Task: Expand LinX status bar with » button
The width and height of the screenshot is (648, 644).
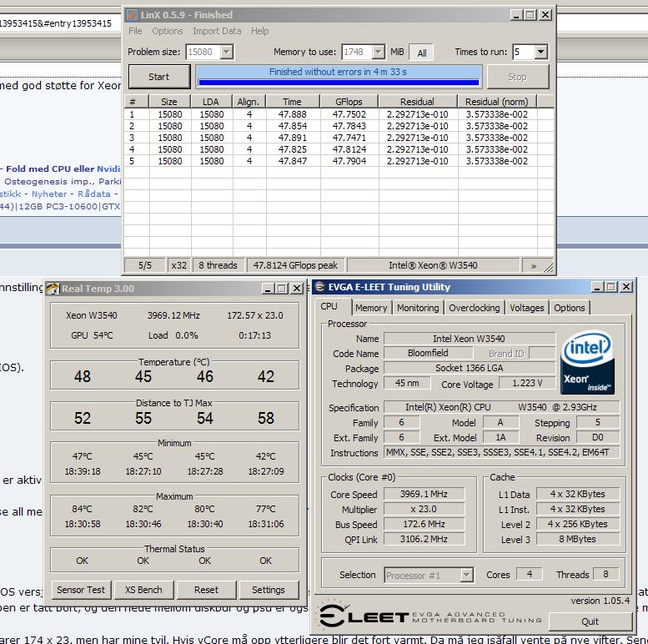Action: (534, 266)
